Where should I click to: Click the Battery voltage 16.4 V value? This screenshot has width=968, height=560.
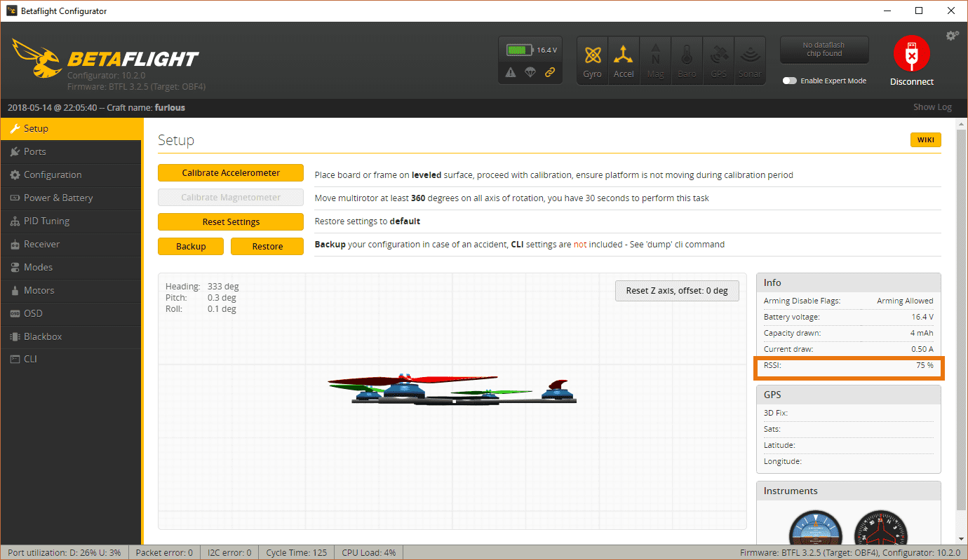[922, 317]
